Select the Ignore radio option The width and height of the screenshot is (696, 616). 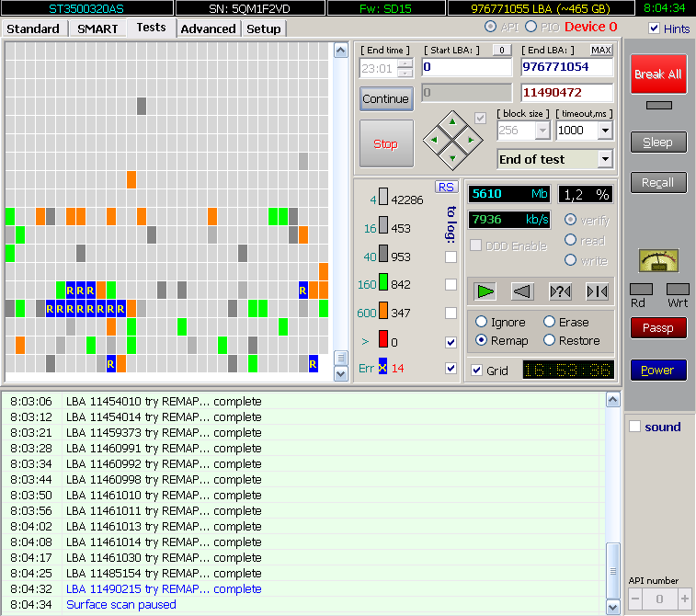(481, 321)
